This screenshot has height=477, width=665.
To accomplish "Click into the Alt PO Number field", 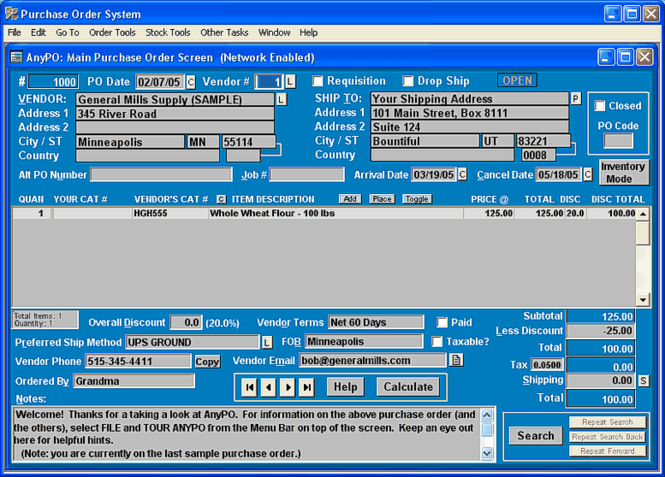I will pyautogui.click(x=161, y=175).
